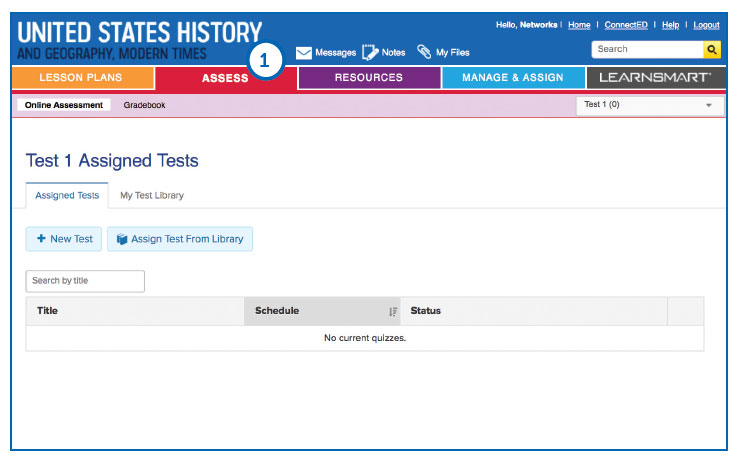746x459 pixels.
Task: Switch to Online Assessment subtab
Action: [64, 105]
